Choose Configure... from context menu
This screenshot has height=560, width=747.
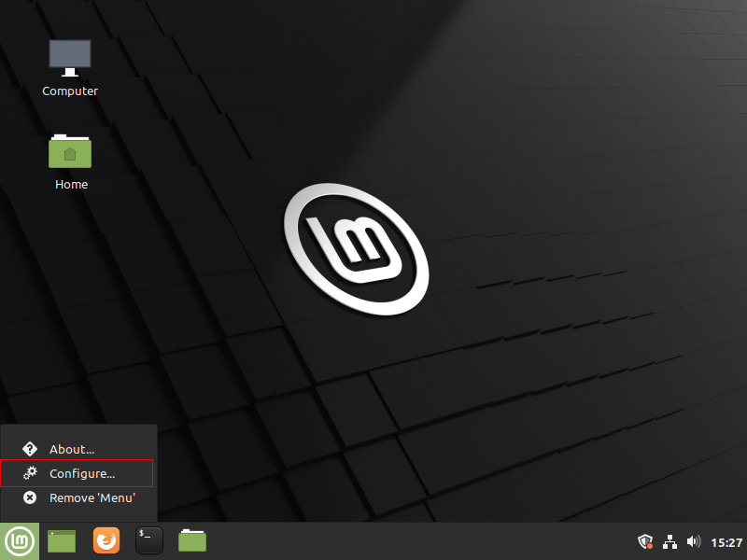click(x=77, y=473)
